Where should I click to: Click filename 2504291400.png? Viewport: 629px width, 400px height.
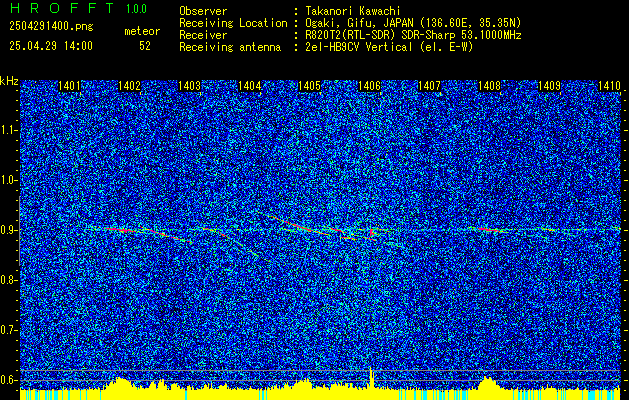51,27
